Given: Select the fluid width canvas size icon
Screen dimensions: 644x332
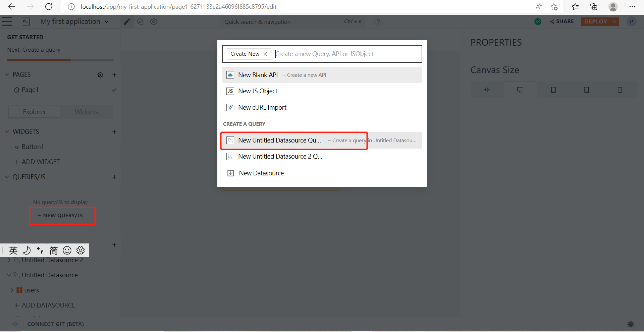Looking at the screenshot, I should [x=487, y=90].
